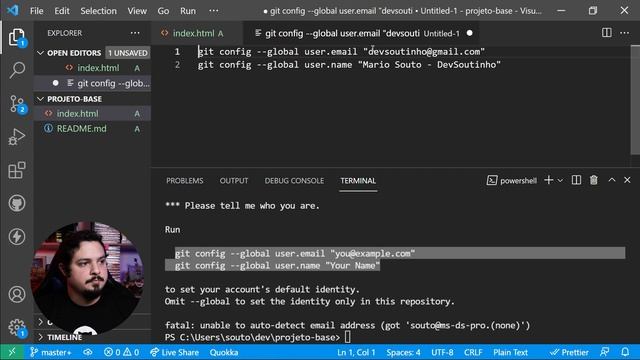
Task: Open Source Control view with 2 changes
Action: [x=17, y=104]
